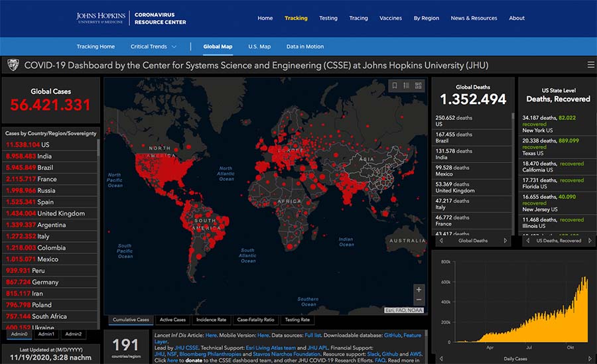Select Spain row in country cases list

50,202
